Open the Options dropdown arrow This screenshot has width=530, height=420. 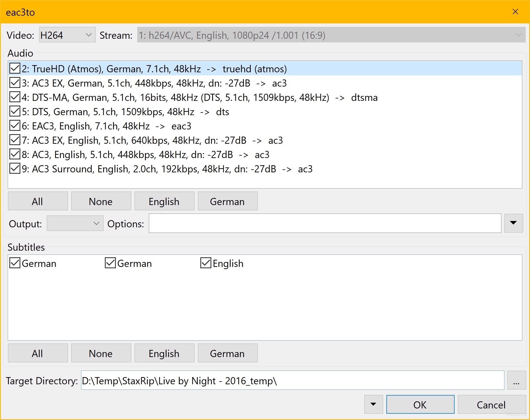pos(513,223)
